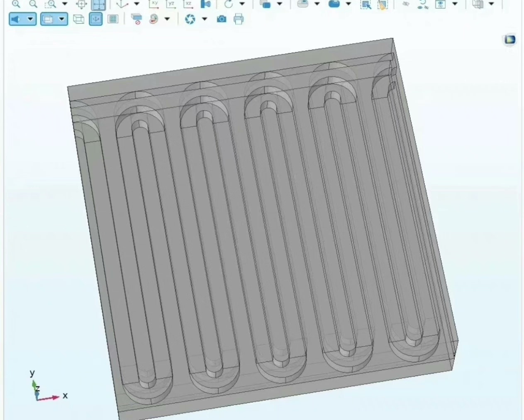Open the hidden entities view dropdown
This screenshot has width=524, height=420.
click(455, 4)
